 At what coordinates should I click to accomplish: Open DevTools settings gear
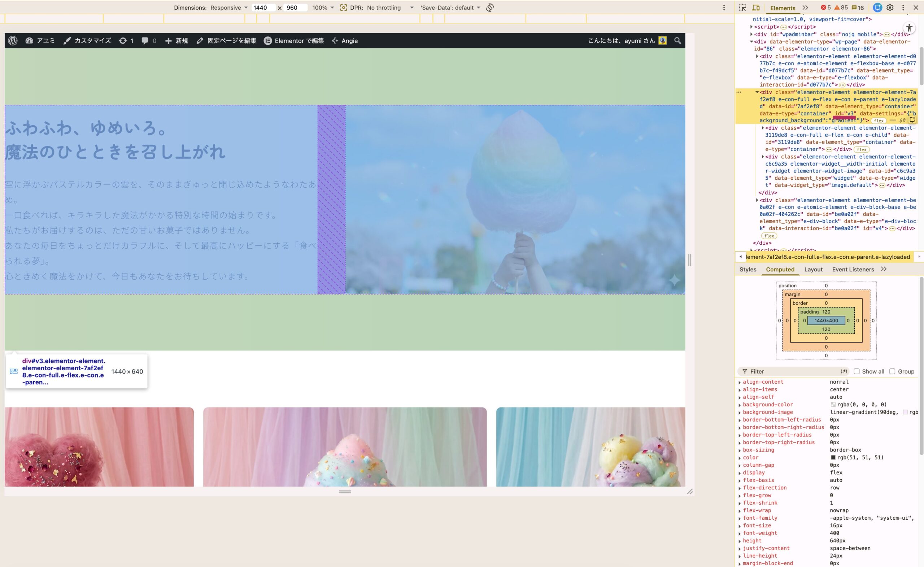click(x=890, y=7)
